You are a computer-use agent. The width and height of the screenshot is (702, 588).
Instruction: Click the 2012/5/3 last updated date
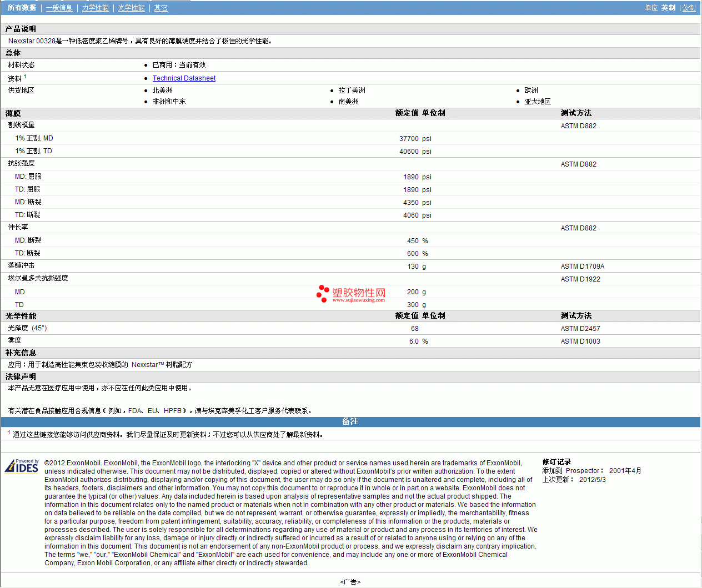click(593, 480)
